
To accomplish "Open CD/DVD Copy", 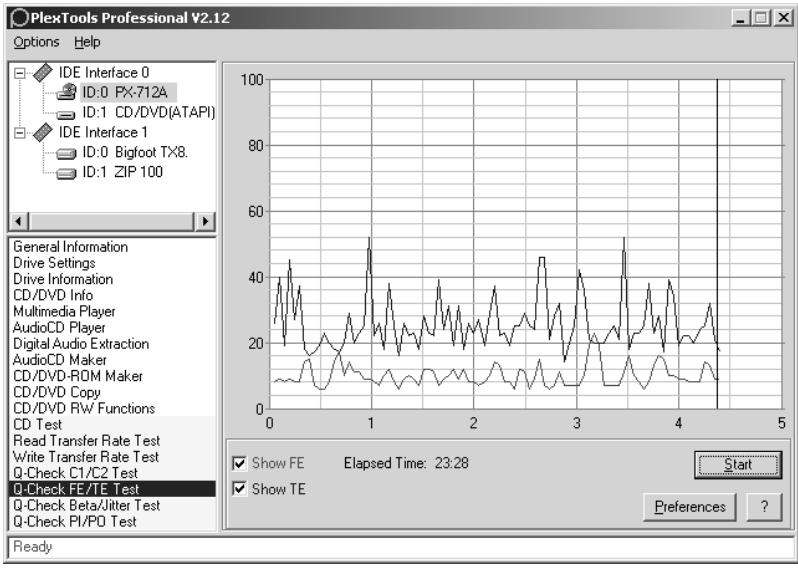I will click(x=56, y=392).
